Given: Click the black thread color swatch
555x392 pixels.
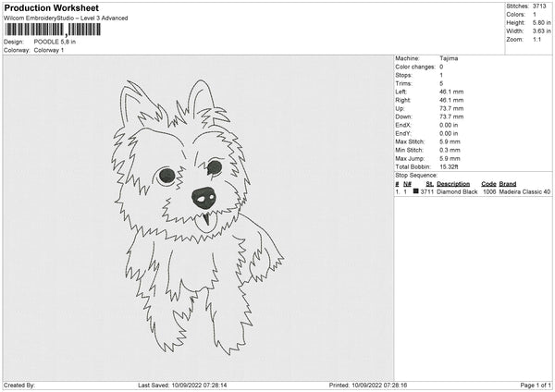Looking at the screenshot, I should click(416, 191).
